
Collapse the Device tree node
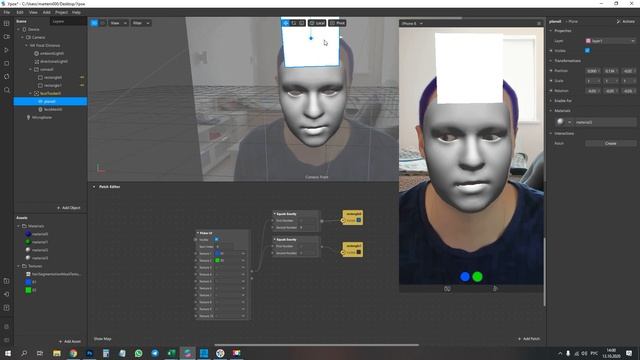coord(18,29)
